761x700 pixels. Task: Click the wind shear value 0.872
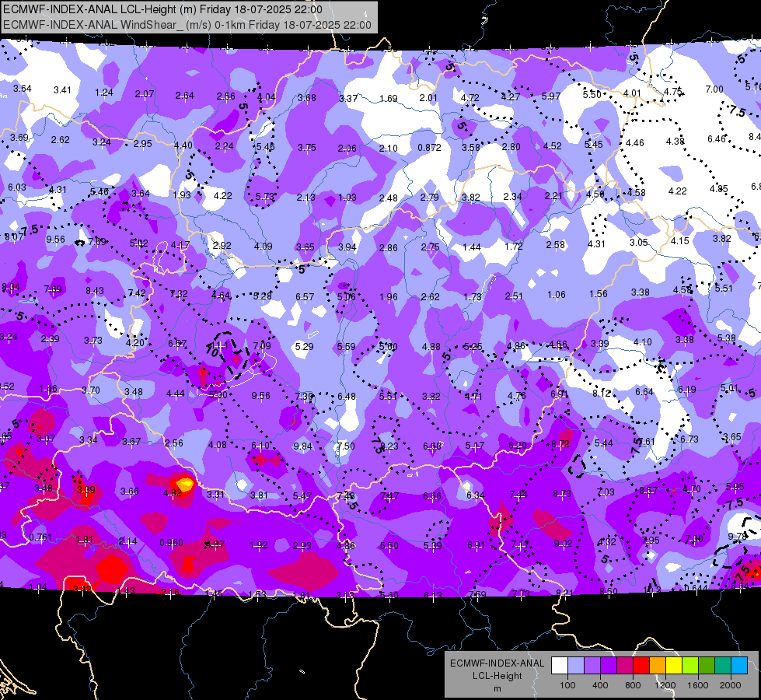[430, 147]
